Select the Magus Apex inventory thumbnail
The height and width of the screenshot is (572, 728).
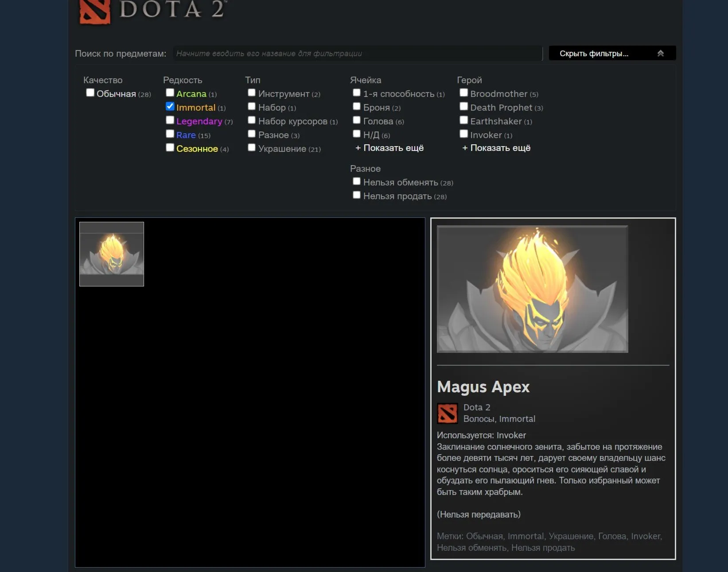click(112, 254)
